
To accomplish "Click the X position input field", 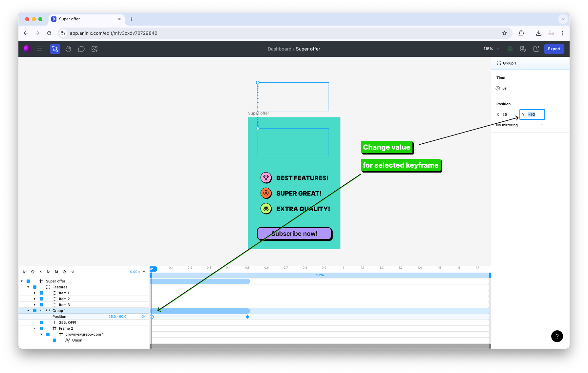I will point(507,114).
